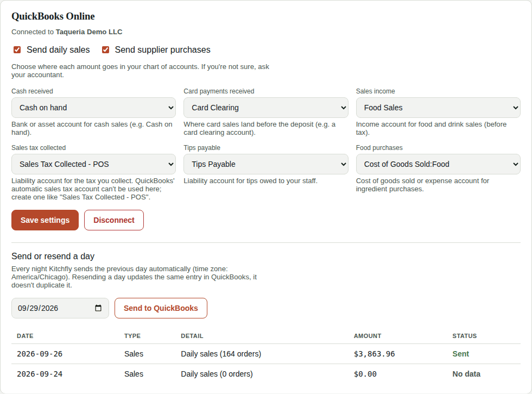Toggle the Send daily sales checkbox

click(x=17, y=50)
